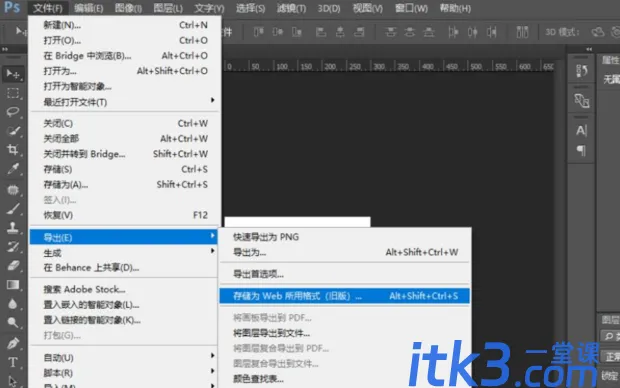Select the Crop tool

click(x=13, y=150)
